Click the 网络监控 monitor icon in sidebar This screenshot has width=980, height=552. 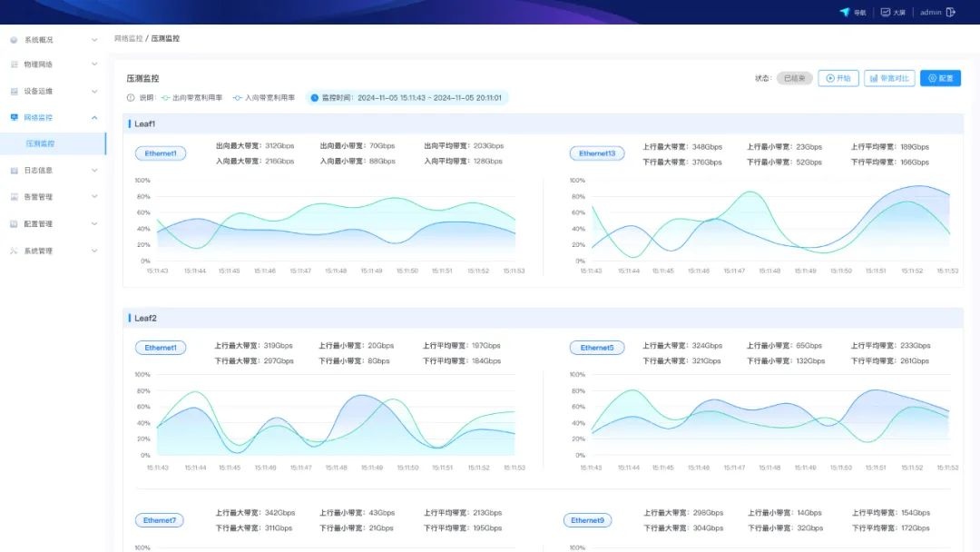[14, 118]
